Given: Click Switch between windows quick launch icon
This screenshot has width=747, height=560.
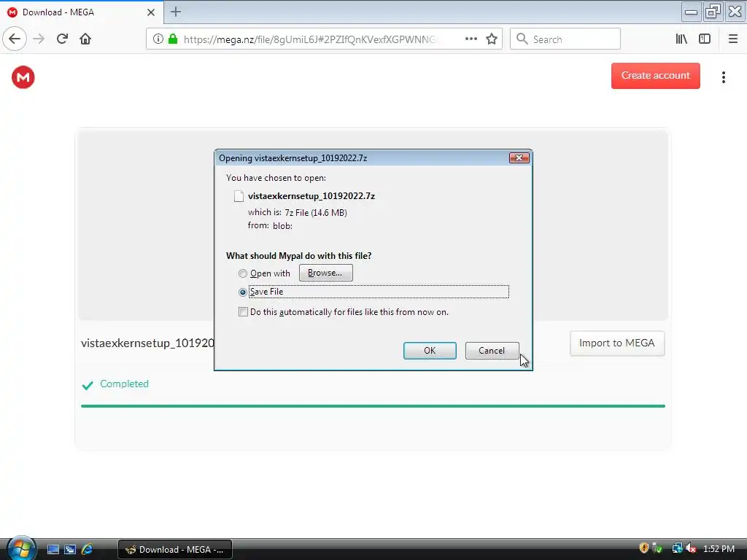Looking at the screenshot, I should pyautogui.click(x=70, y=550).
